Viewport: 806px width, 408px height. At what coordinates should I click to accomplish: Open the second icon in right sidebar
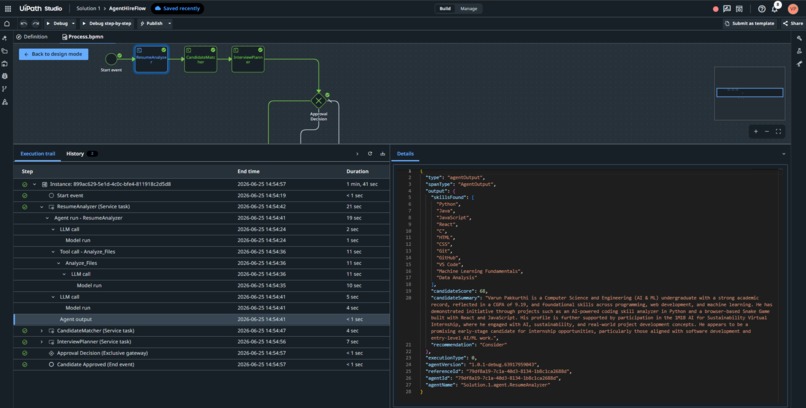click(799, 51)
